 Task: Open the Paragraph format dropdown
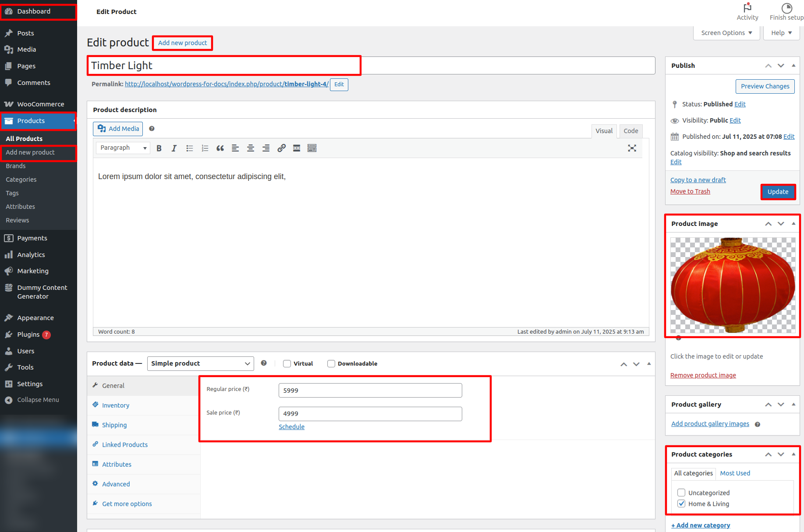123,148
